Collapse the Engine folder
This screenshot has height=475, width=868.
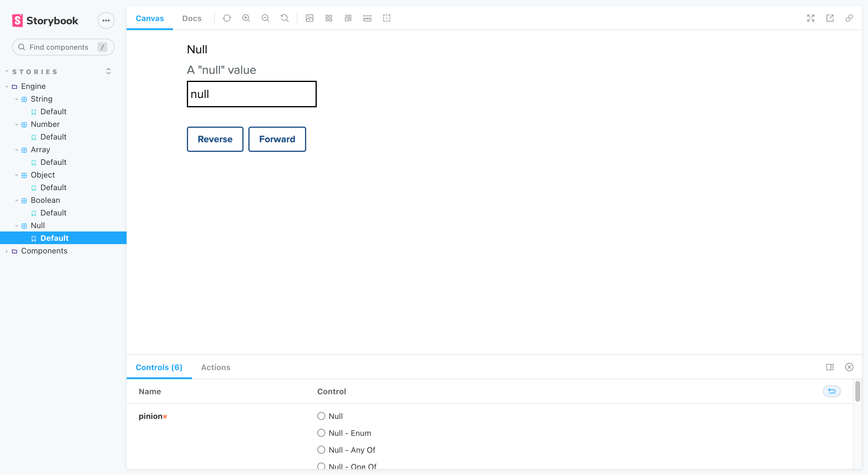point(7,87)
